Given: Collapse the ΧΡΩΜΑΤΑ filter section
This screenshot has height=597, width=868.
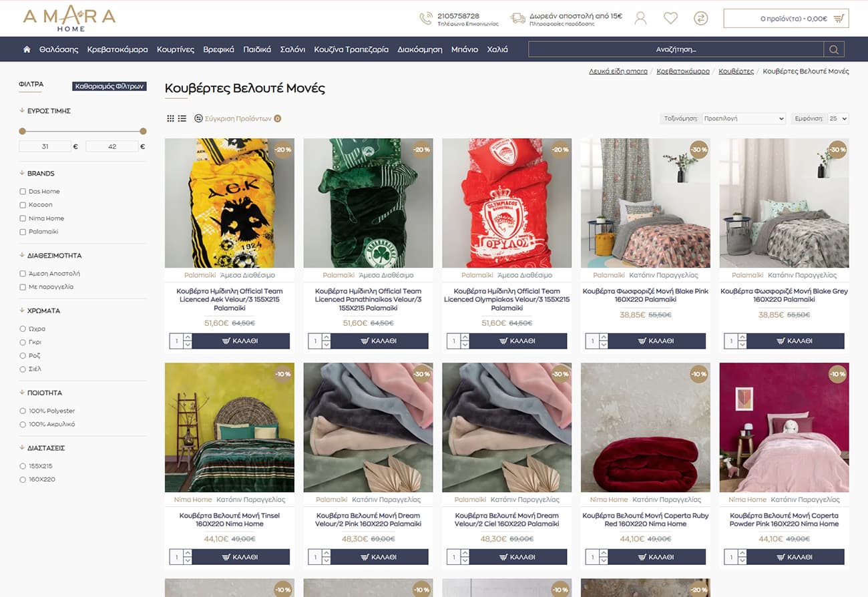Looking at the screenshot, I should pos(39,311).
